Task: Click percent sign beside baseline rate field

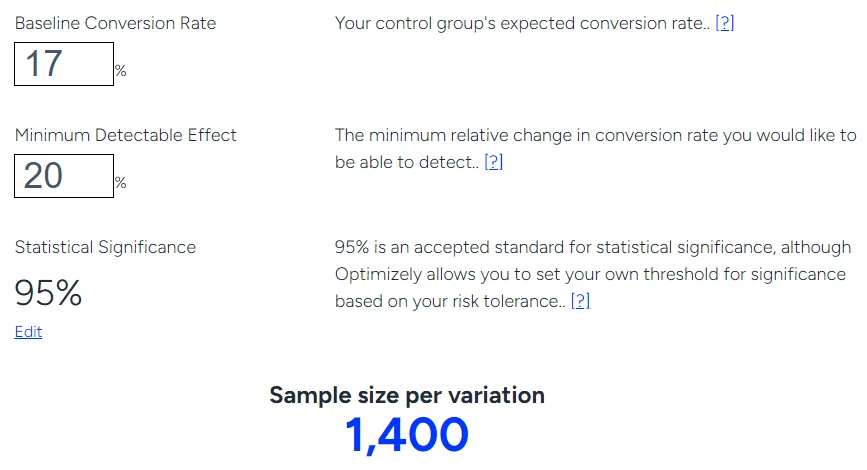Action: coord(120,71)
